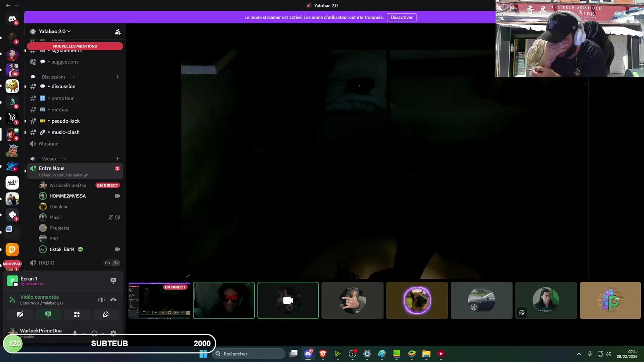Open server with orange fruit avatar
Screen dimensions: 644x362
pos(12,86)
